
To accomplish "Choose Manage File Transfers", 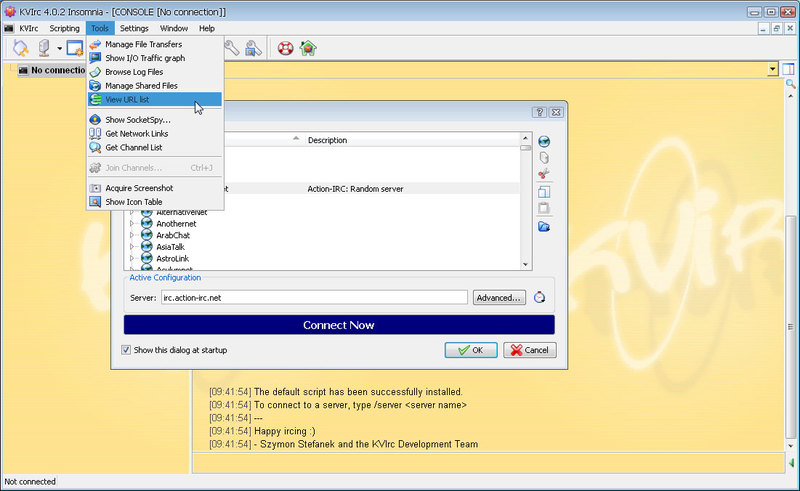I will (x=155, y=44).
